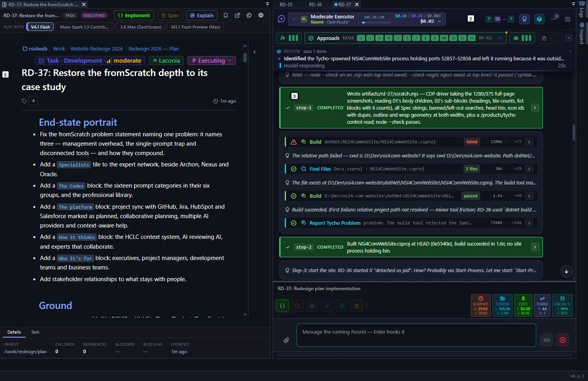The width and height of the screenshot is (588, 381).
Task: Select the V4.1 Flash run-with model
Action: 40,27
